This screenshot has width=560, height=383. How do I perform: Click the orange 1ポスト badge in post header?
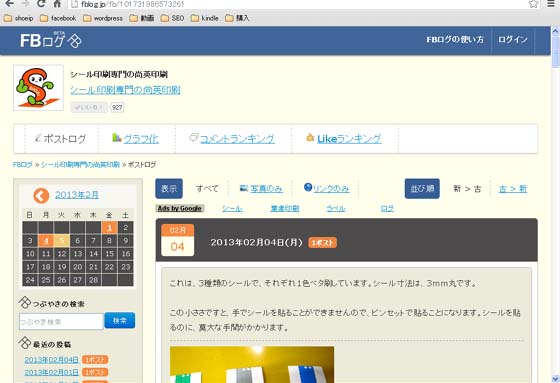(x=322, y=243)
